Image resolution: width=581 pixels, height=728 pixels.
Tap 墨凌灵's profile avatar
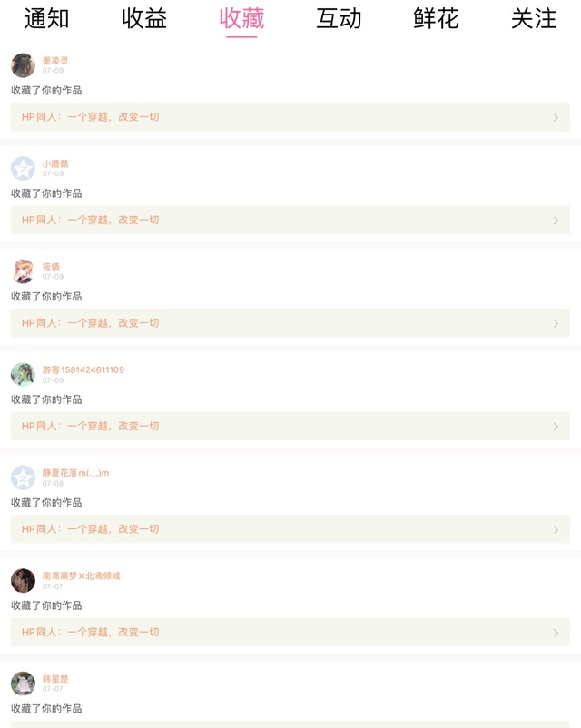(23, 65)
